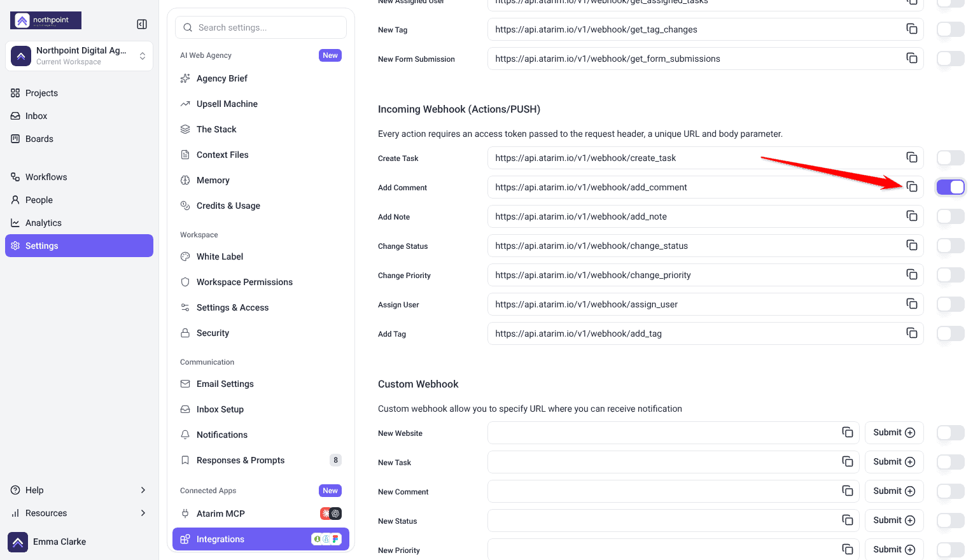
Task: Open the Projects page
Action: pos(79,93)
